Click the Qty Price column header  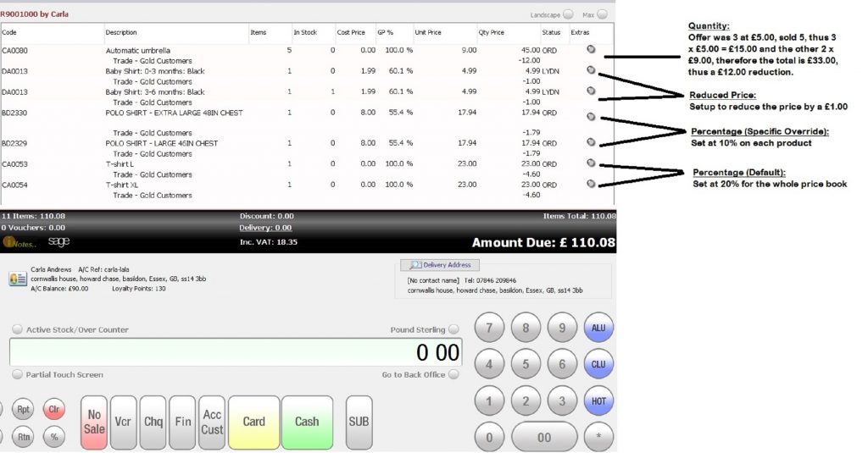tap(492, 32)
